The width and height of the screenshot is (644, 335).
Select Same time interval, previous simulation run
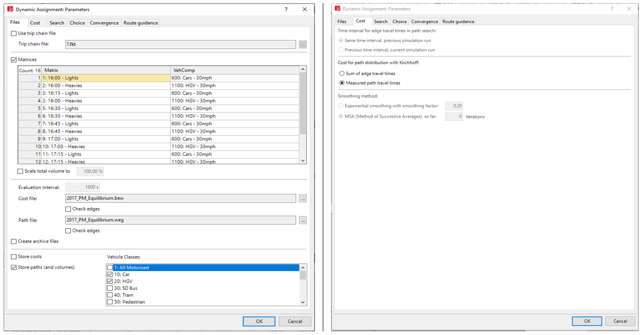click(x=340, y=41)
